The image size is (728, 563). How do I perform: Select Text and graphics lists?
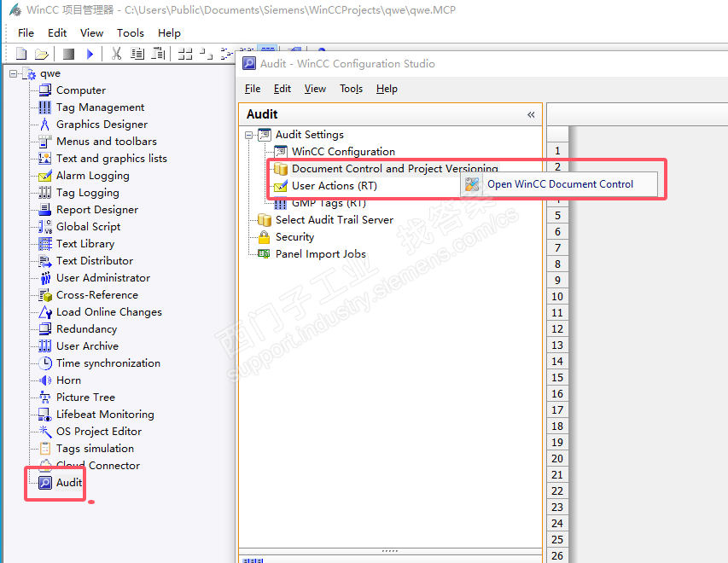(x=112, y=159)
